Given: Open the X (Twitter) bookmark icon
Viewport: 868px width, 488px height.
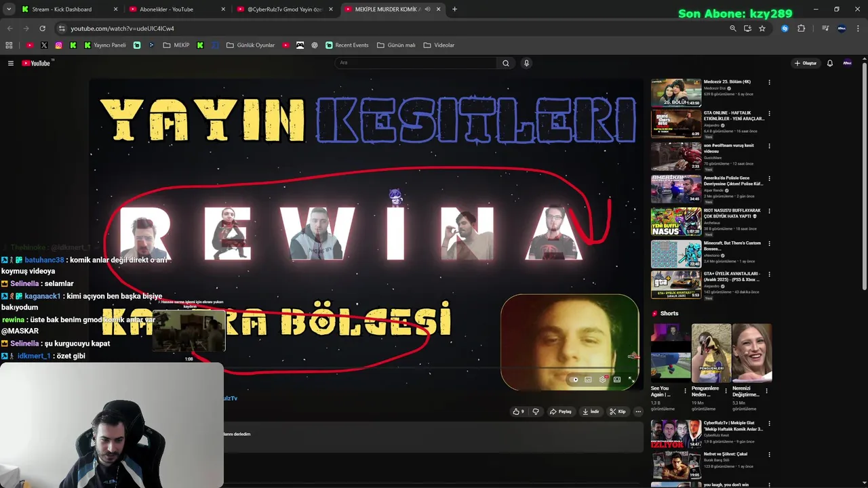Looking at the screenshot, I should point(44,45).
